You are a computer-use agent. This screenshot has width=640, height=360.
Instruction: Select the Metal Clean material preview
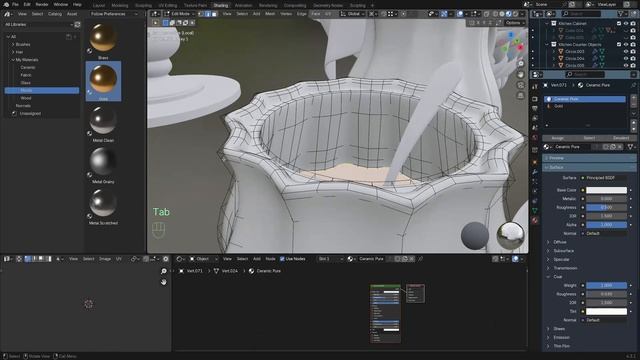pyautogui.click(x=103, y=121)
